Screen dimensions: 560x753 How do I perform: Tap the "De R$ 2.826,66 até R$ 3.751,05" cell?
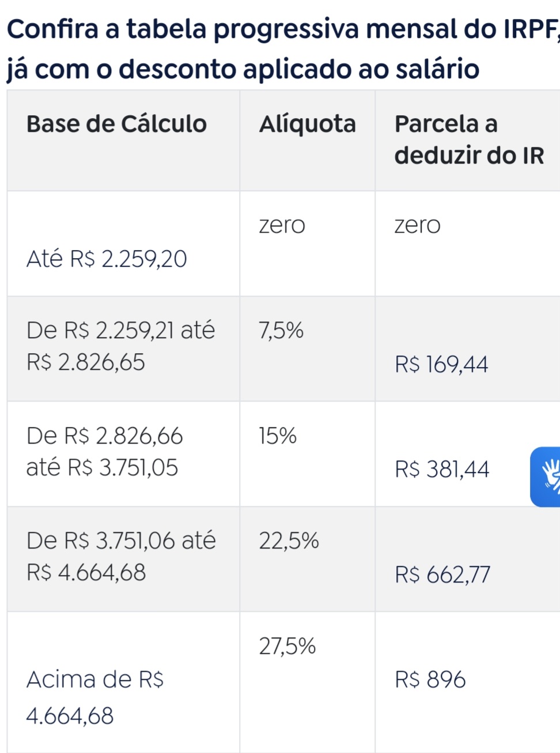(104, 452)
